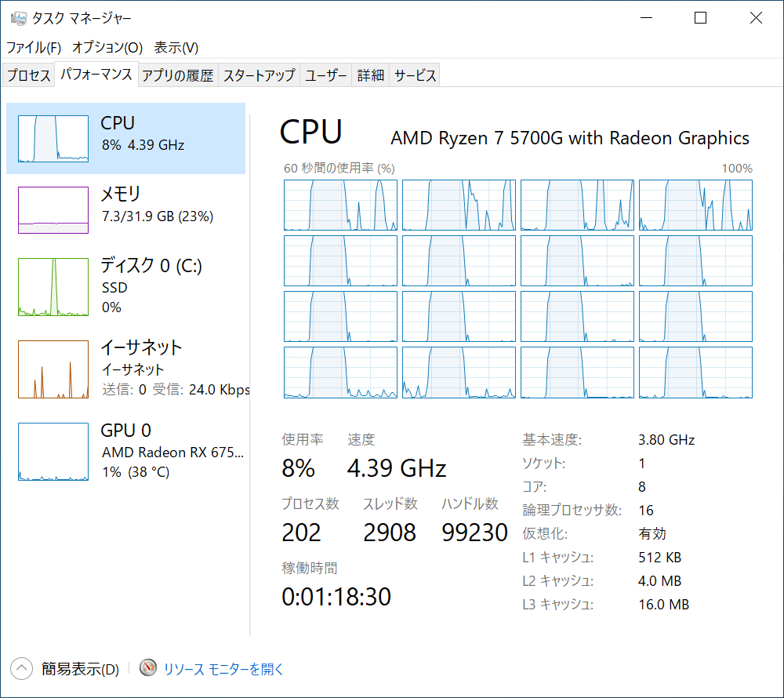
Task: Click the Task Manager title bar icon
Action: pos(18,18)
